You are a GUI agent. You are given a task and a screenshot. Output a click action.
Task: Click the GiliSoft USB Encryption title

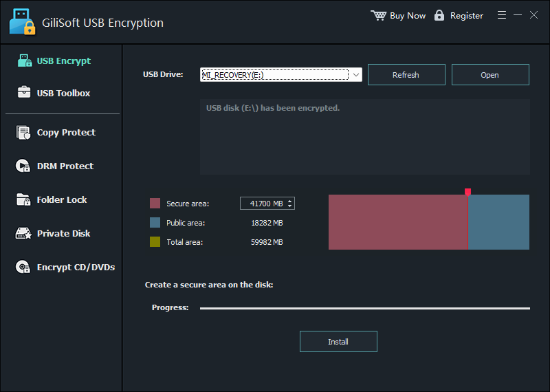[102, 23]
